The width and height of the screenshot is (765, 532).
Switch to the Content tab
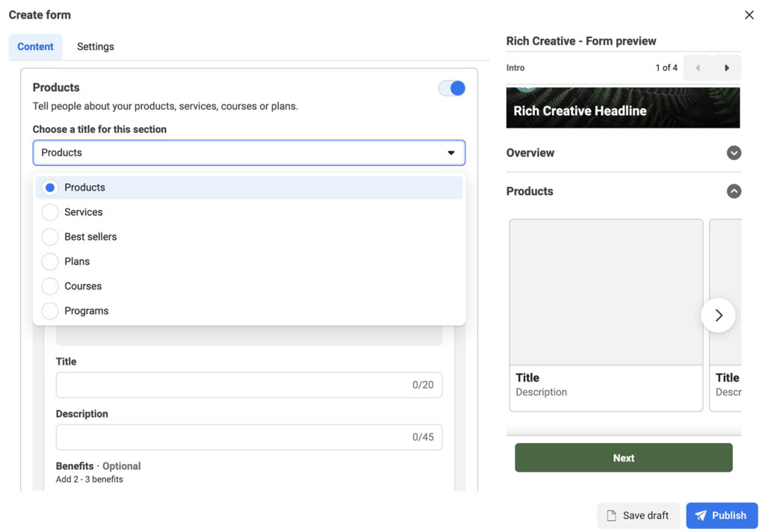coord(35,46)
